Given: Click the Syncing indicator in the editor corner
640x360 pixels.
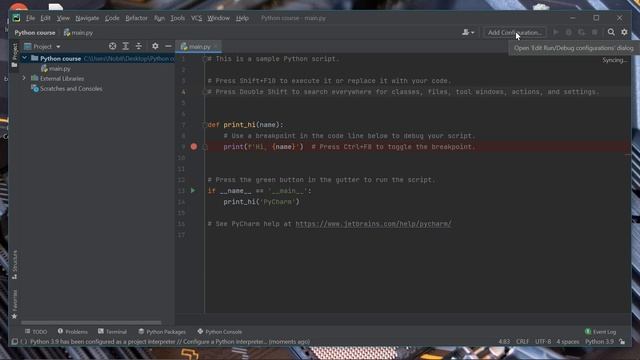Looking at the screenshot, I should (614, 60).
